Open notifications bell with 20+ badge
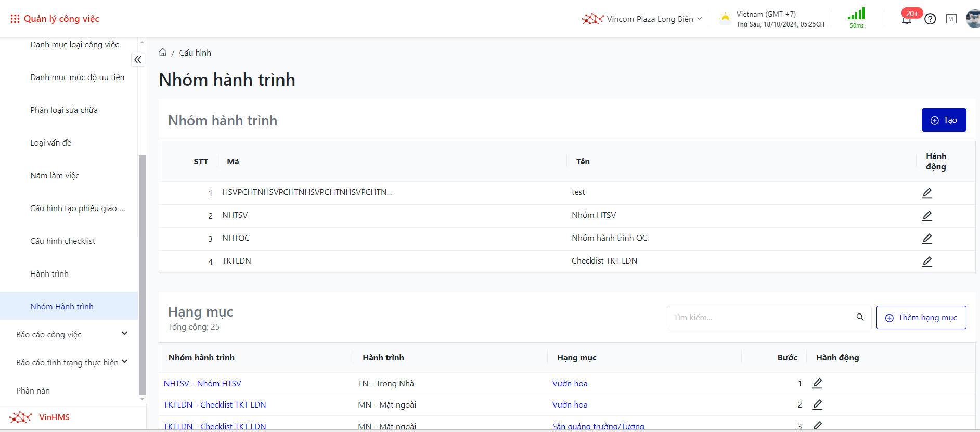Viewport: 980px width, 432px height. pyautogui.click(x=907, y=20)
